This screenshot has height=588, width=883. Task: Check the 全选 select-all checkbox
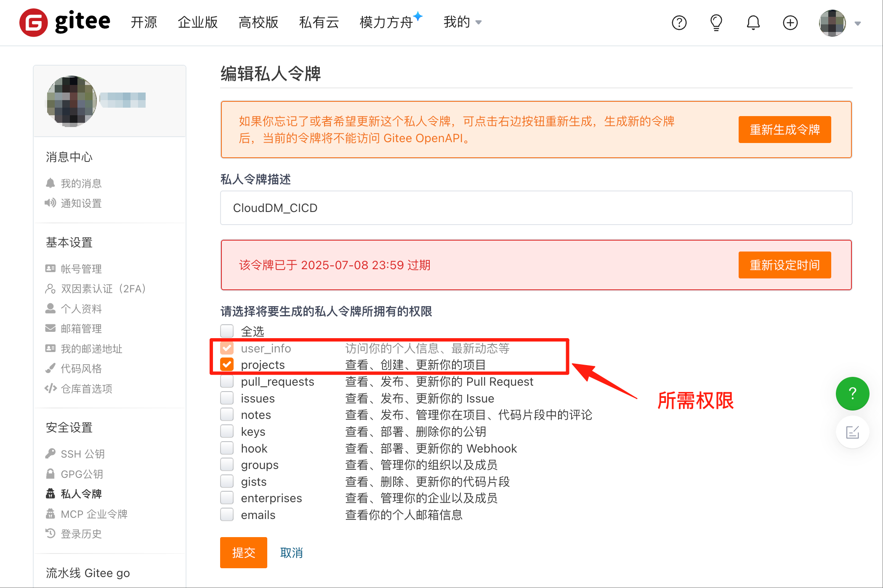227,331
